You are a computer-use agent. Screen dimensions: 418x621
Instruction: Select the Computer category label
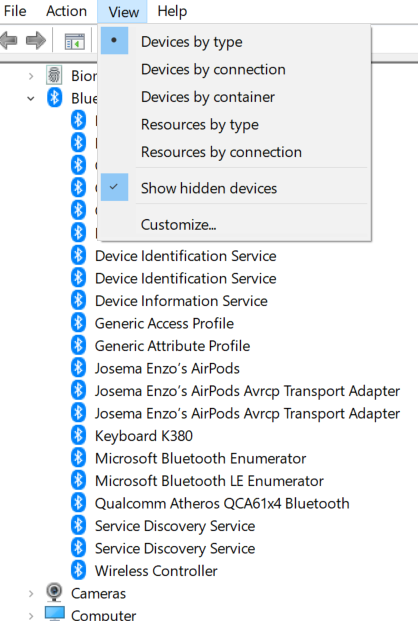[103, 615]
